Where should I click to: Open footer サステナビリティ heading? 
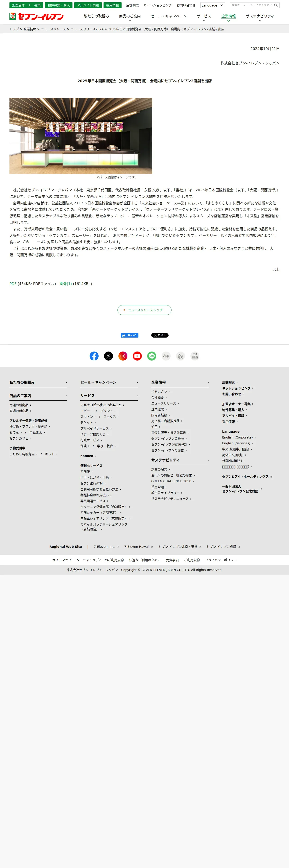[180, 460]
